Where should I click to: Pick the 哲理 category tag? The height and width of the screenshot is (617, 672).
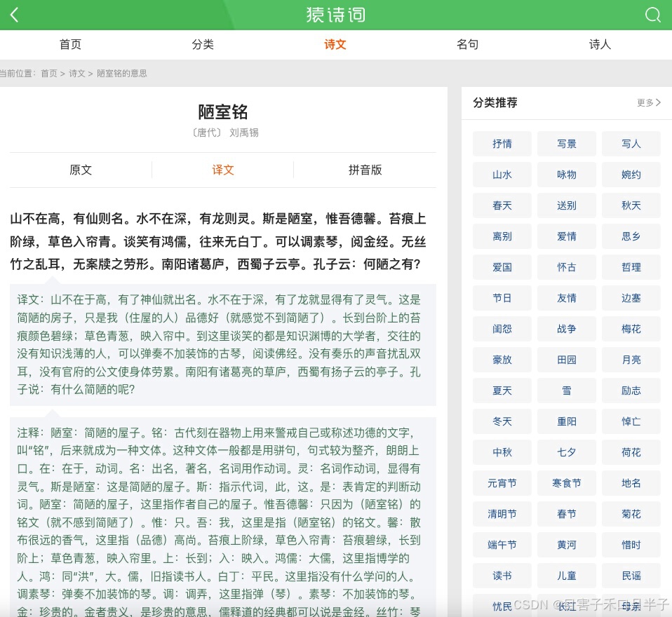[631, 267]
